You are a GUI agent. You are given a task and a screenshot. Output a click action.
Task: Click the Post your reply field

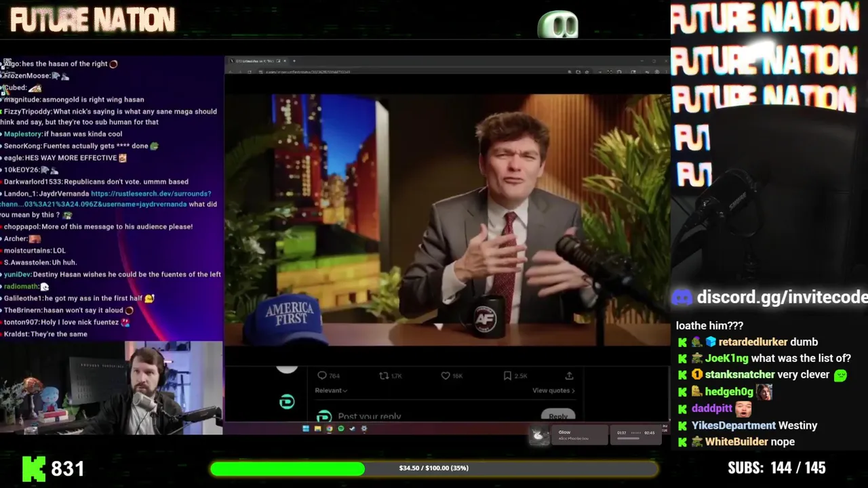pyautogui.click(x=370, y=417)
